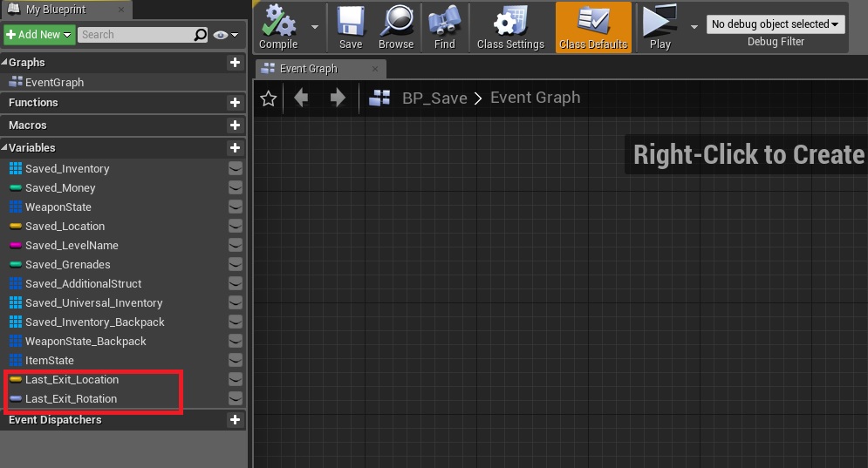
Task: Collapse the Variables section
Action: pos(5,148)
